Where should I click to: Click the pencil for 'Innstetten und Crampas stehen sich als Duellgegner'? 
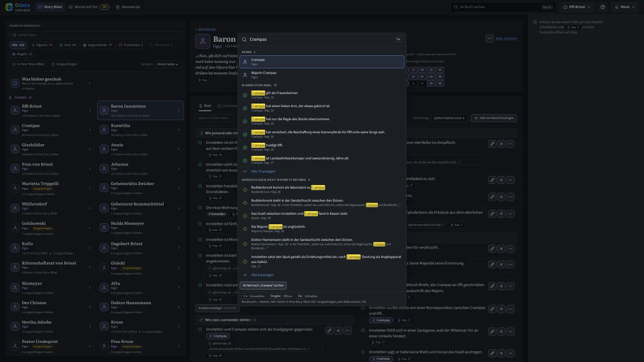coord(329,330)
